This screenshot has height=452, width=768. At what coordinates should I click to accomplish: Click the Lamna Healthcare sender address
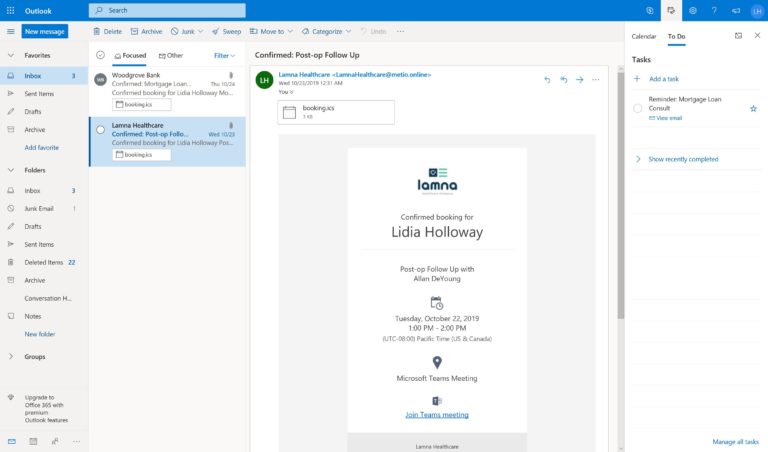355,74
